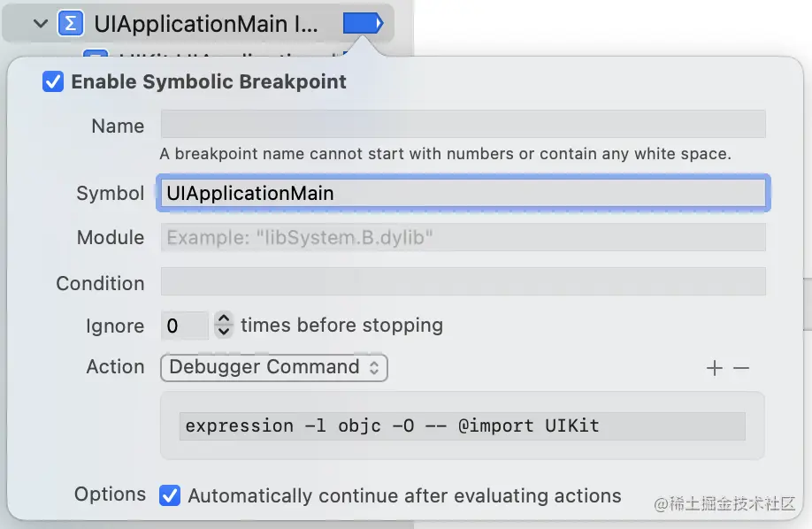
Task: Click the partially visible UIKit child breakpoint indicator
Action: [x=346, y=53]
